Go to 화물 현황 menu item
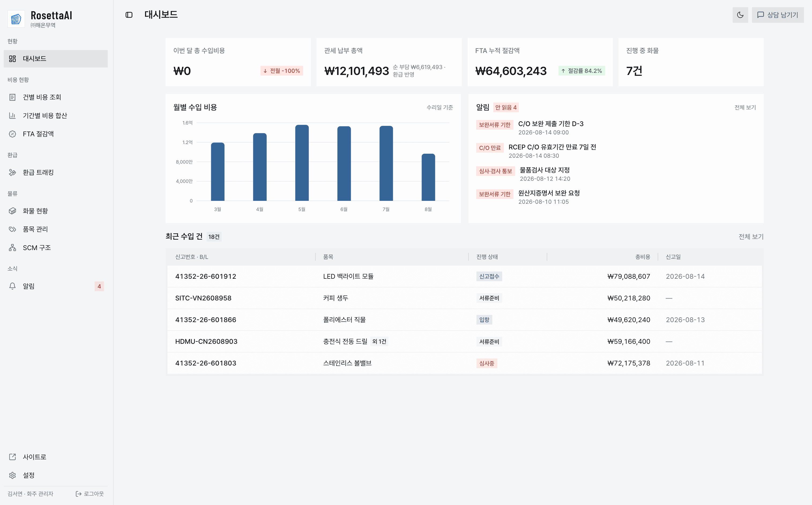The image size is (812, 505). pos(56,211)
